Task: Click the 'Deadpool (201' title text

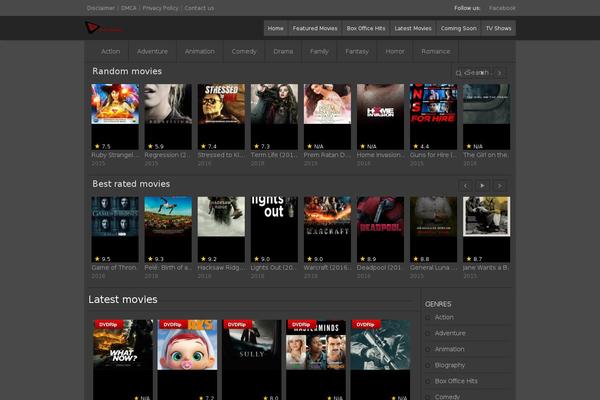Action: pyautogui.click(x=379, y=268)
